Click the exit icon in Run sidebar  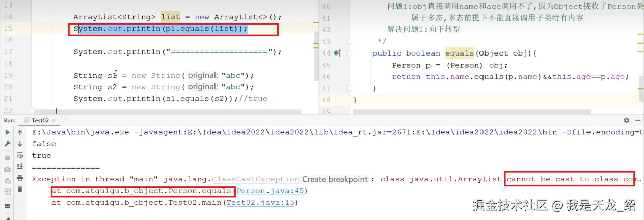coord(7,192)
